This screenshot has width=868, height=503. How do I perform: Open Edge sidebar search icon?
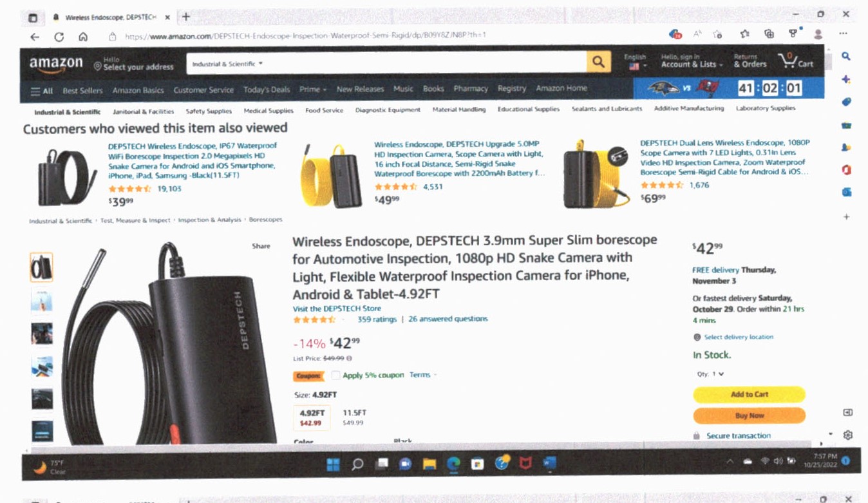[846, 57]
